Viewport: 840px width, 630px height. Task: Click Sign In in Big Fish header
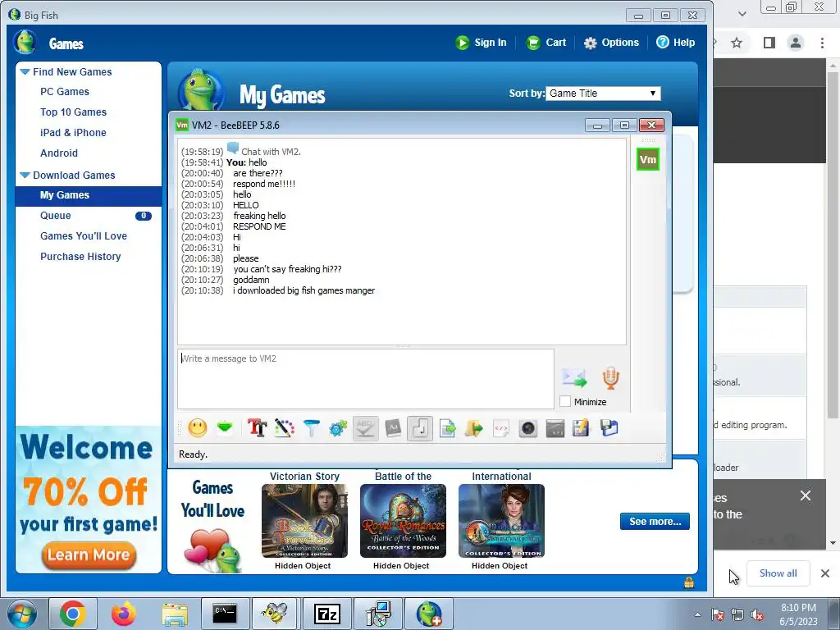481,43
